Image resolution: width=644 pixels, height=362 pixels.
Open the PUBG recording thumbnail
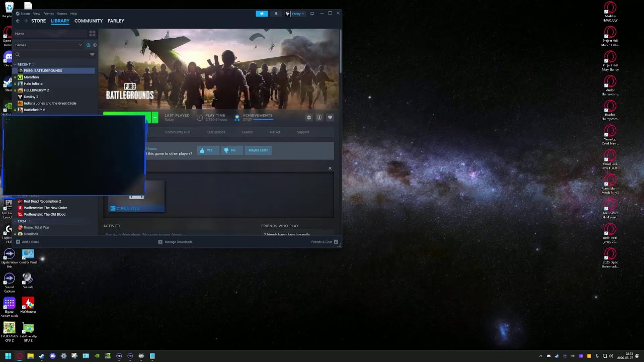137,196
